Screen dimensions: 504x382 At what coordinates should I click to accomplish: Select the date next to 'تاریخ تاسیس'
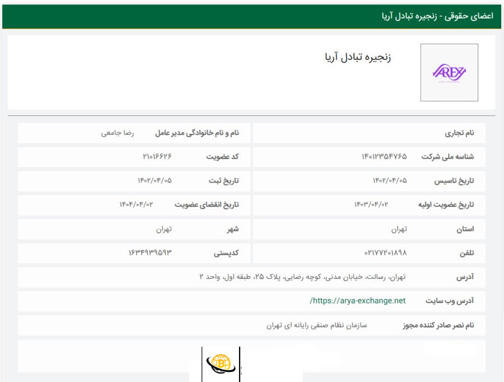pos(390,180)
